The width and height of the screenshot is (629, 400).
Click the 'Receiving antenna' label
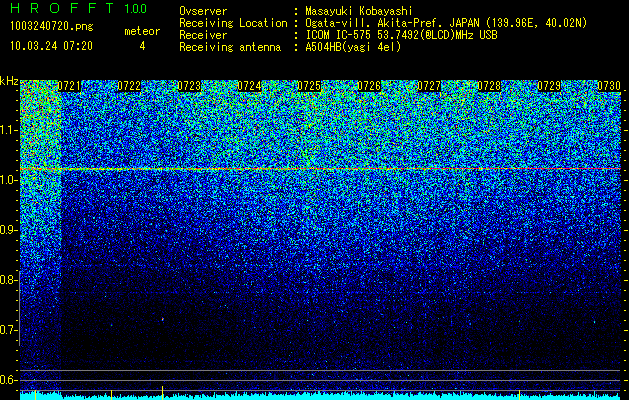click(x=230, y=47)
